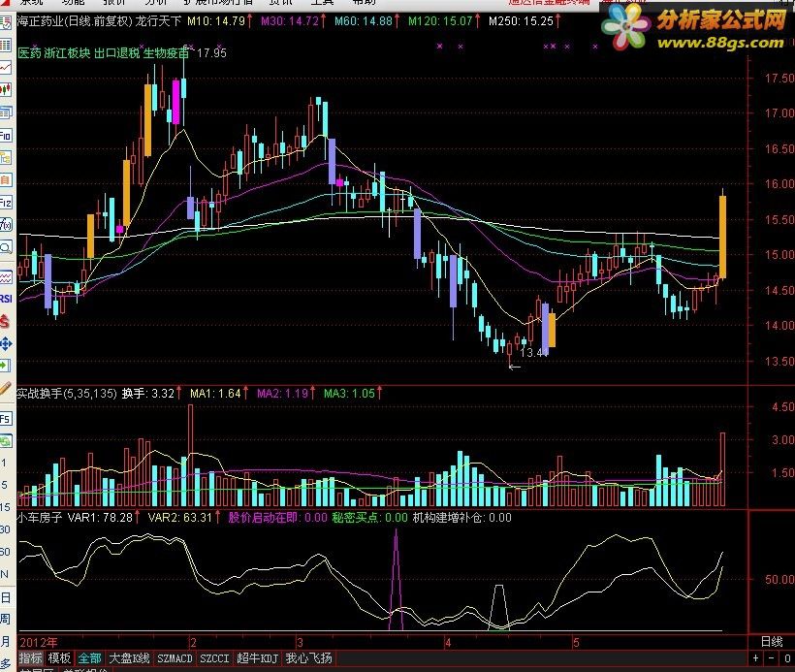The height and width of the screenshot is (672, 795).
Task: Switch to the intraday line chart icon
Action: (5, 68)
